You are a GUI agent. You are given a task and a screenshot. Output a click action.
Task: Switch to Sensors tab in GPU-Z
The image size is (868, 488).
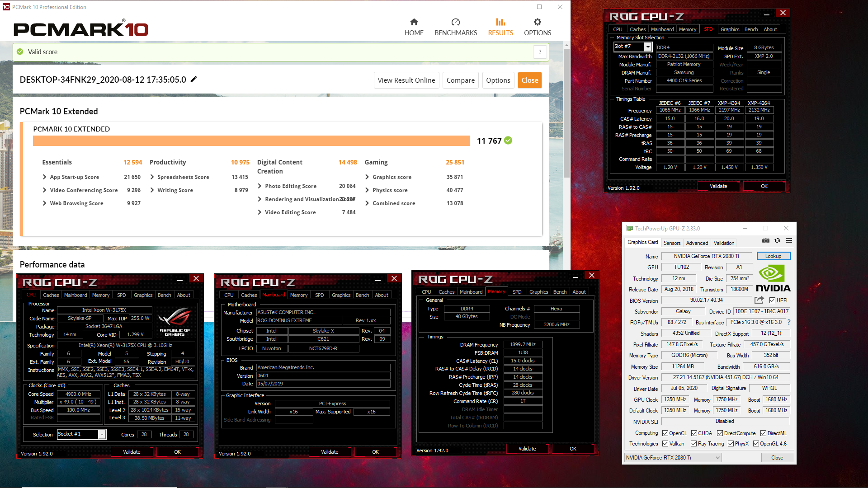pyautogui.click(x=672, y=243)
